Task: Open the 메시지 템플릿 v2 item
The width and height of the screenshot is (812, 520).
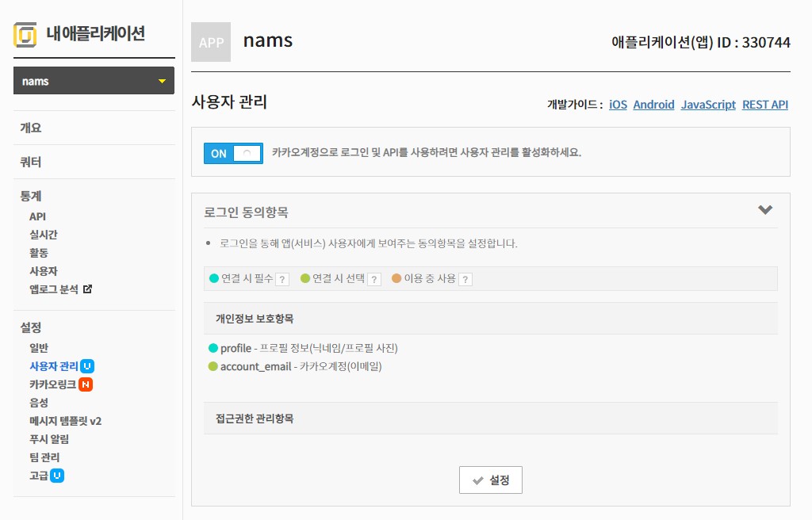Action: point(65,421)
